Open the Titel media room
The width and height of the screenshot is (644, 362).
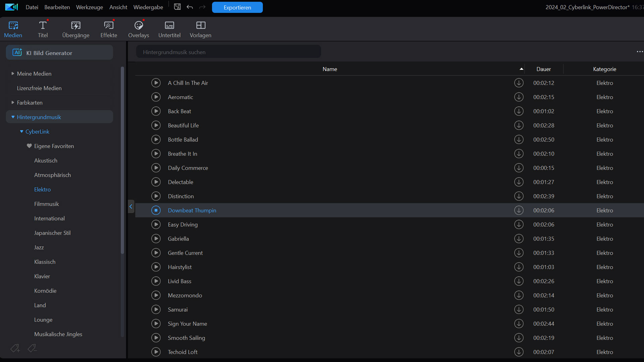43,29
